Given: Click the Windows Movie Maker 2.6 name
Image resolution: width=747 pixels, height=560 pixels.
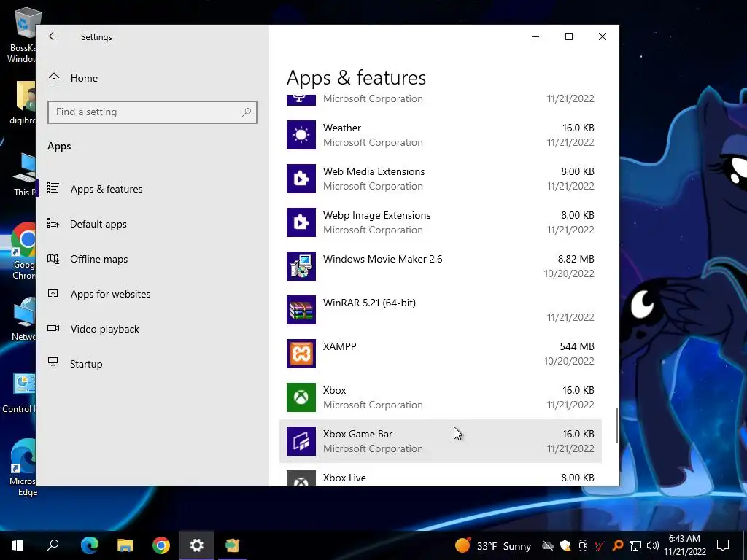Looking at the screenshot, I should pyautogui.click(x=382, y=259).
